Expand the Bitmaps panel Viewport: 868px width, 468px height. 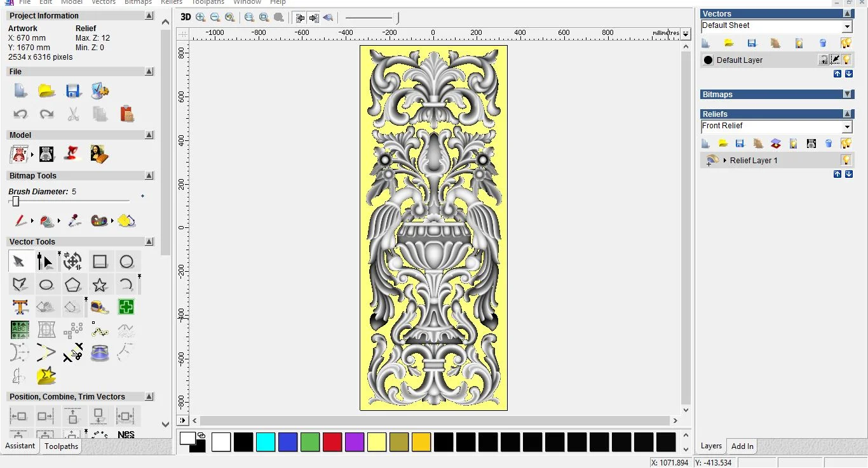[847, 95]
